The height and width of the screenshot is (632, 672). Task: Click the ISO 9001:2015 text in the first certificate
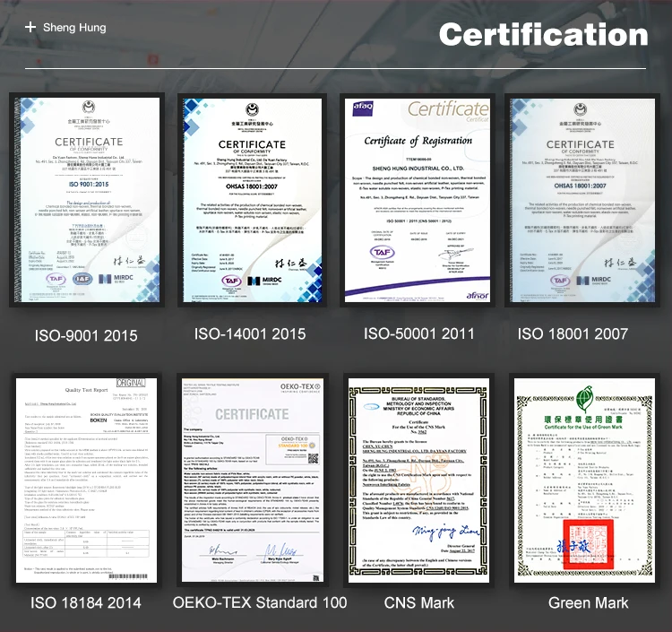(89, 185)
